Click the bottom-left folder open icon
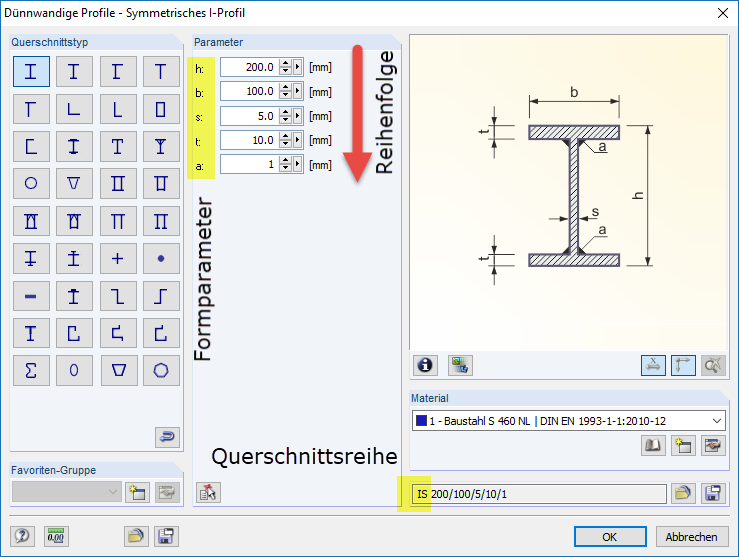 [x=136, y=536]
